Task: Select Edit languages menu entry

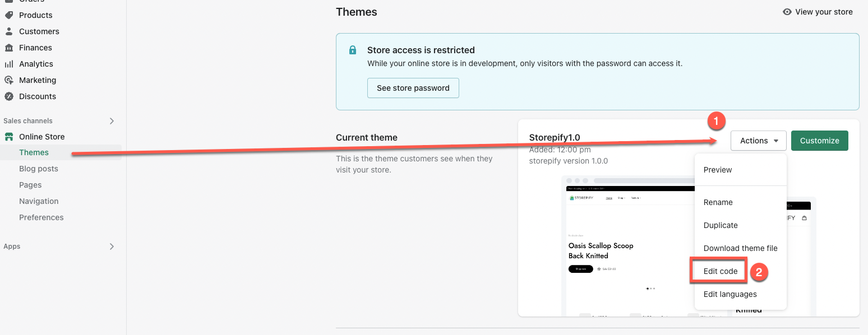Action: (x=741, y=294)
